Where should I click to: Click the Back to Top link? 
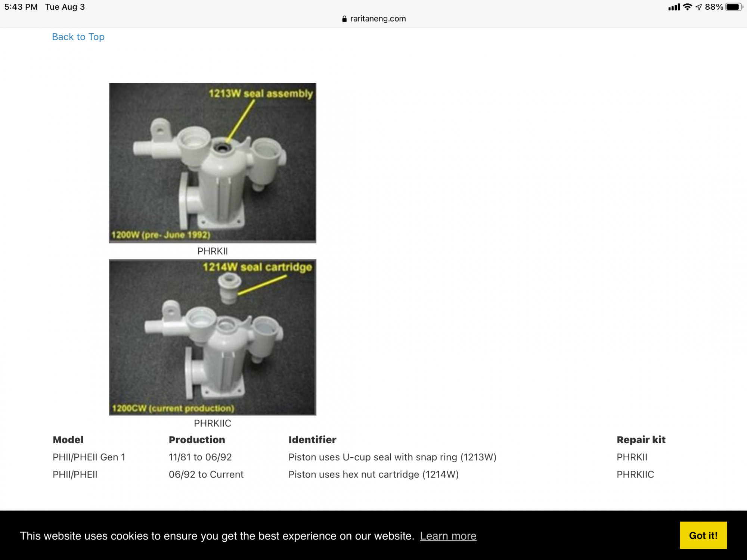pos(78,37)
